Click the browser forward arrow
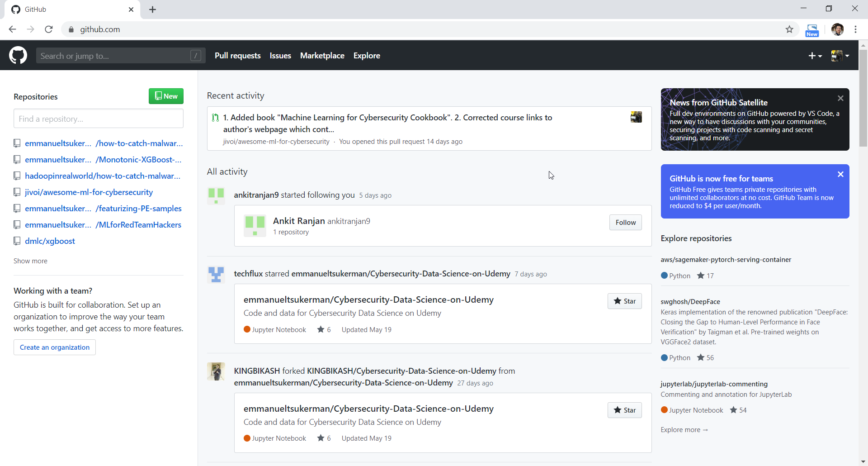 [x=30, y=29]
